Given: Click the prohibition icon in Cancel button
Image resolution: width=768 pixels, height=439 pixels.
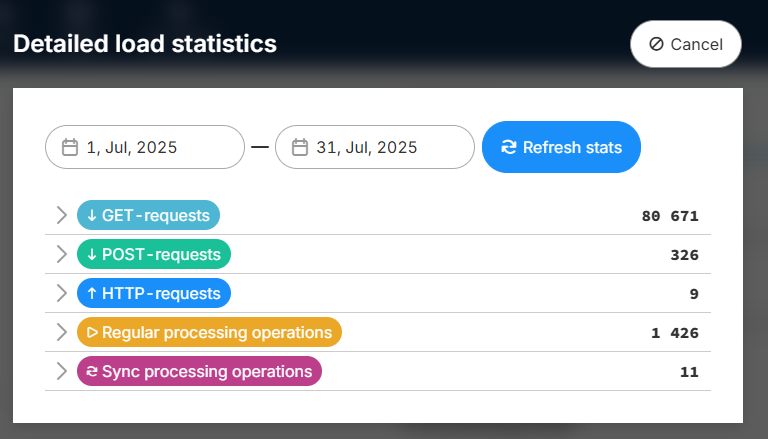Looking at the screenshot, I should pos(656,44).
